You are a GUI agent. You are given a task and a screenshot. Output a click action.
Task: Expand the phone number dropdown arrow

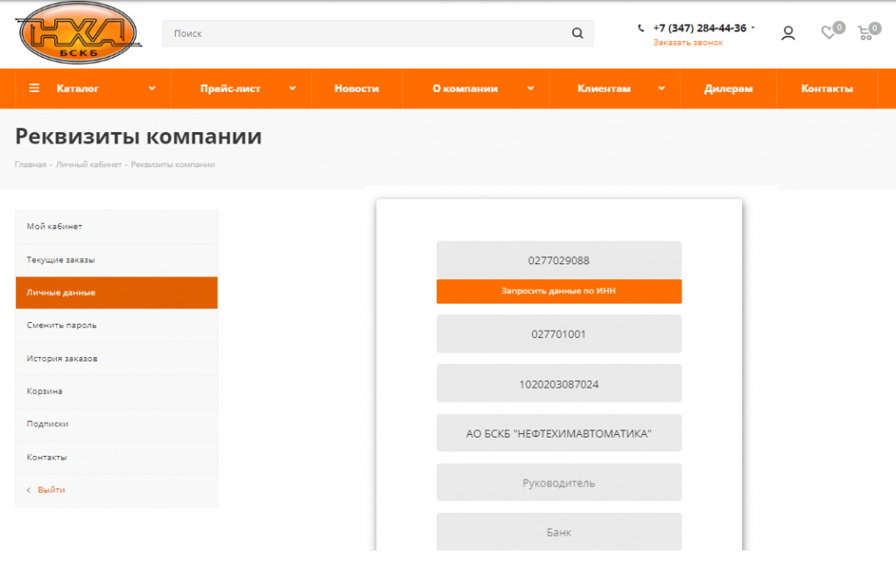[x=752, y=27]
